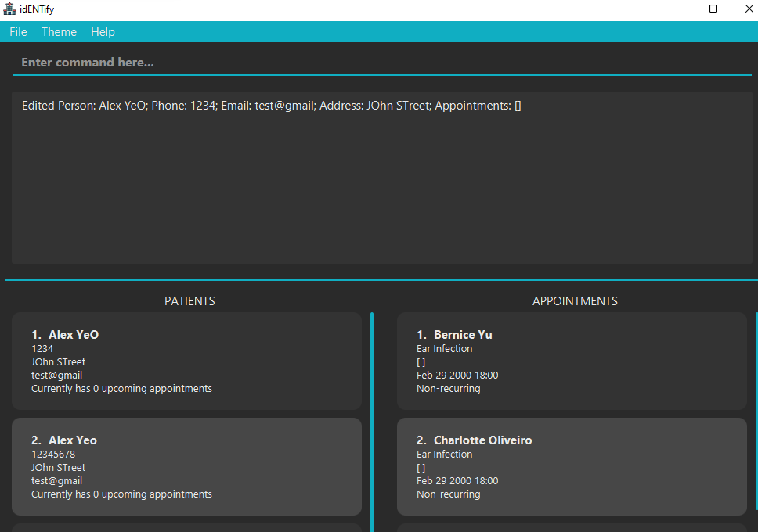The width and height of the screenshot is (758, 532).
Task: Click empty tags '[ ]' in Bernice Yu appointment
Action: [421, 362]
